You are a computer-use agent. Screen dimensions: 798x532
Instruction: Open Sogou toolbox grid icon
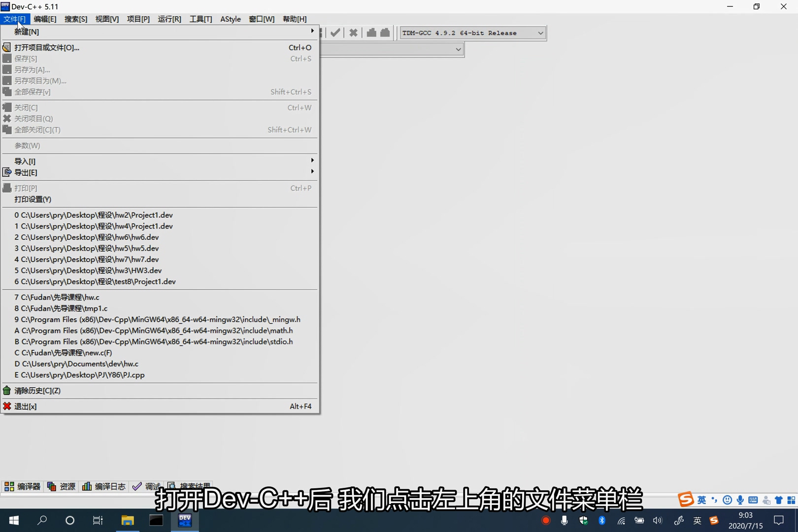point(791,500)
